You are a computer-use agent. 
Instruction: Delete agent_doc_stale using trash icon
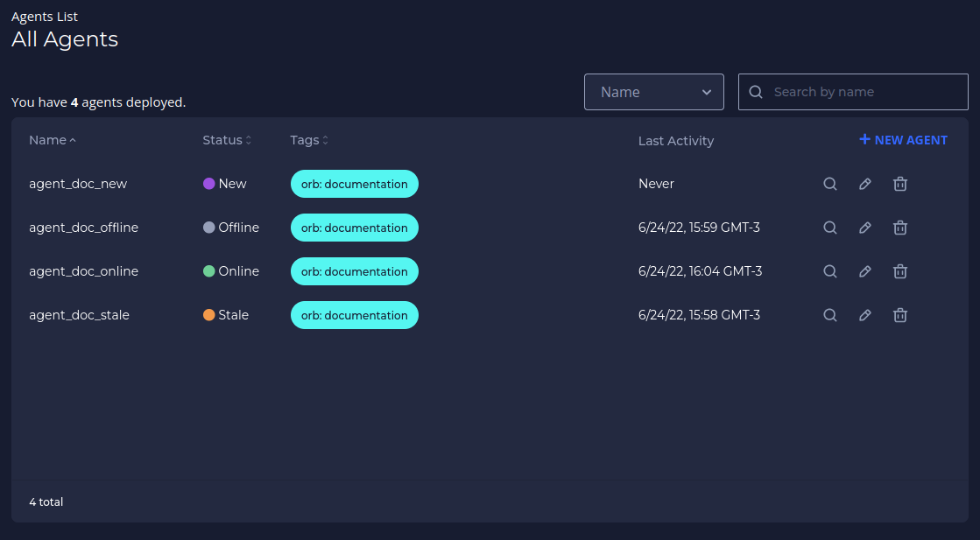pyautogui.click(x=900, y=315)
